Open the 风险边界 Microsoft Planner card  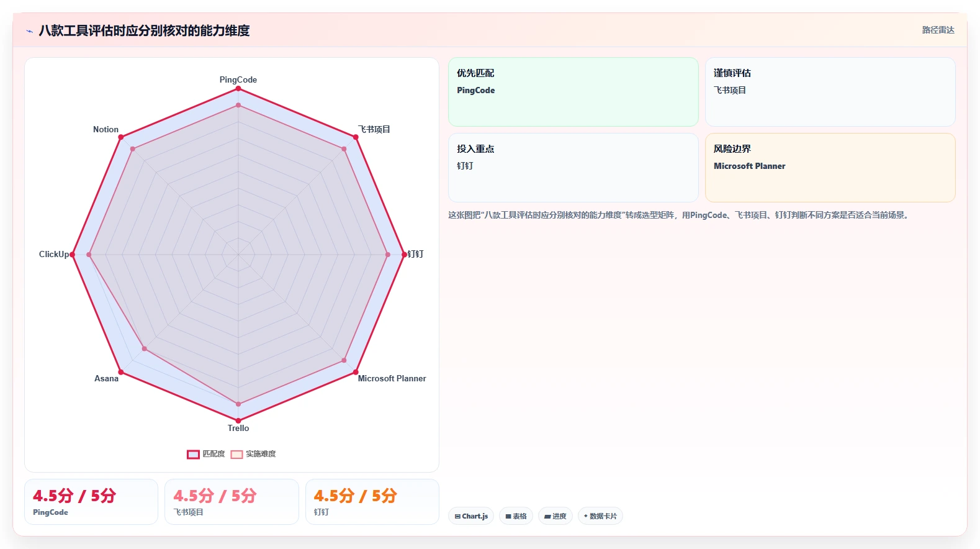pos(830,168)
